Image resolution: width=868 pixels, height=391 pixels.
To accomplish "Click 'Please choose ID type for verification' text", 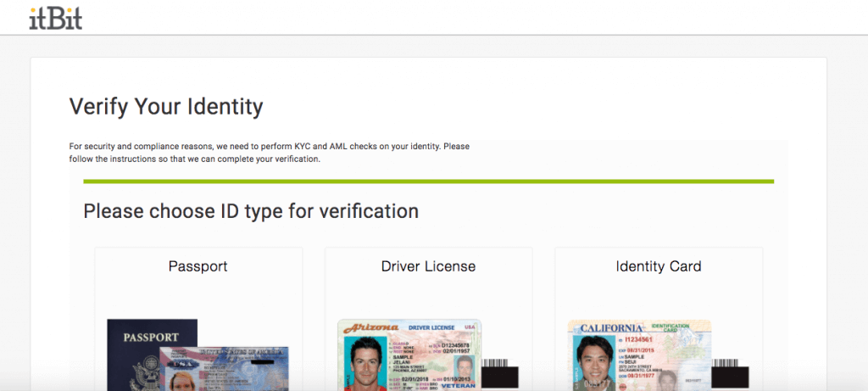I will pos(251,211).
